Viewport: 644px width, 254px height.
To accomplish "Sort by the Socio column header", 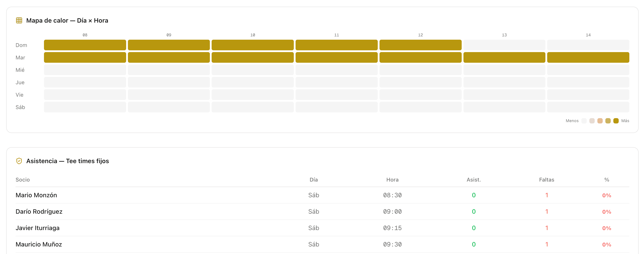I will [22, 180].
